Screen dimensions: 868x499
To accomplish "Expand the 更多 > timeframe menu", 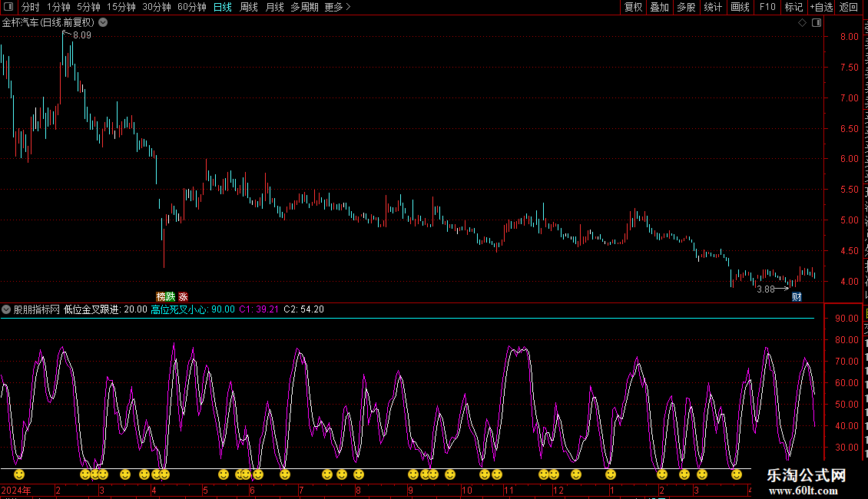I will pyautogui.click(x=338, y=7).
